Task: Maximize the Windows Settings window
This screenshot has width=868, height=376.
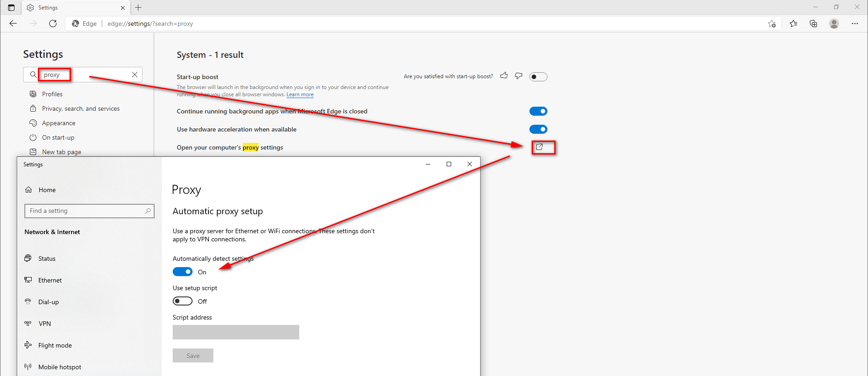Action: click(x=449, y=164)
